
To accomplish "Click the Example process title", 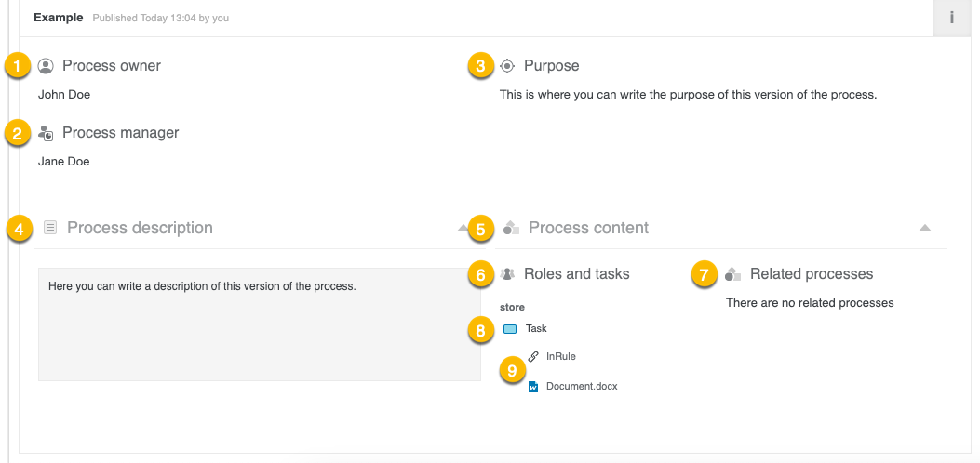I will (x=59, y=18).
